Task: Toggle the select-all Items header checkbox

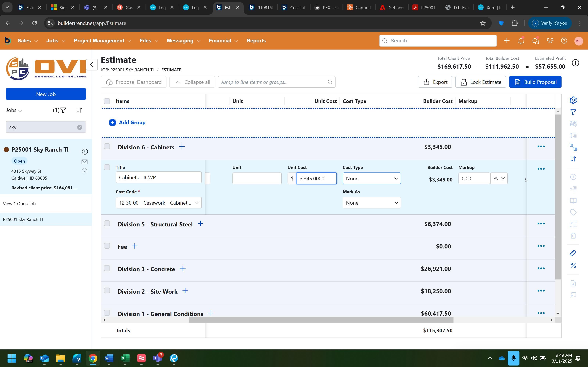Action: coord(107,101)
